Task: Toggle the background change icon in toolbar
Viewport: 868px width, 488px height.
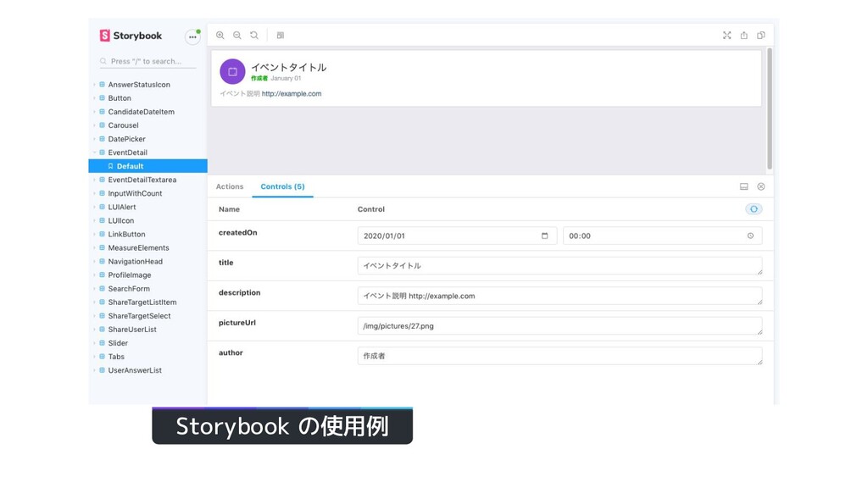Action: pyautogui.click(x=281, y=36)
